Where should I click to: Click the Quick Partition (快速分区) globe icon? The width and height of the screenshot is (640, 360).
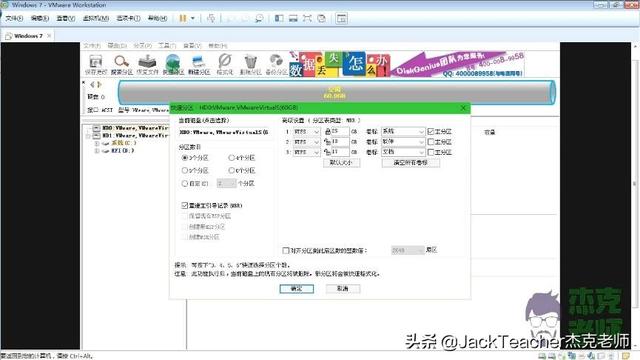tap(173, 64)
